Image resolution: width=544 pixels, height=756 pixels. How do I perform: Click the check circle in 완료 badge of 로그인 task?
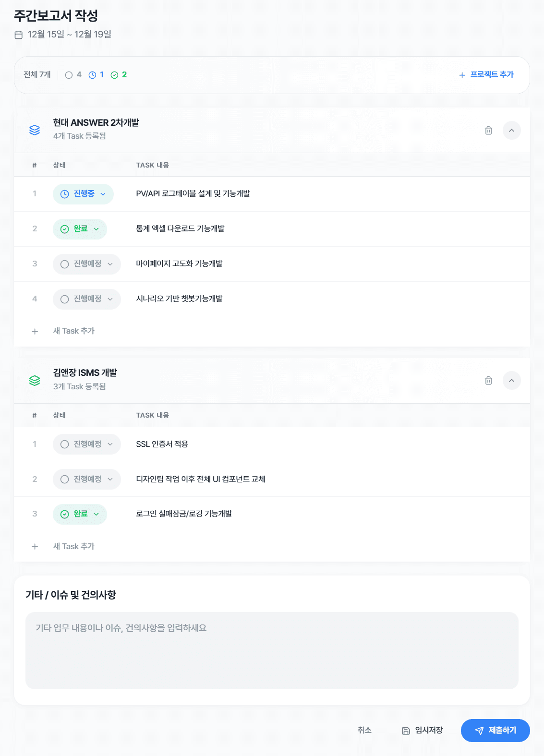click(64, 514)
